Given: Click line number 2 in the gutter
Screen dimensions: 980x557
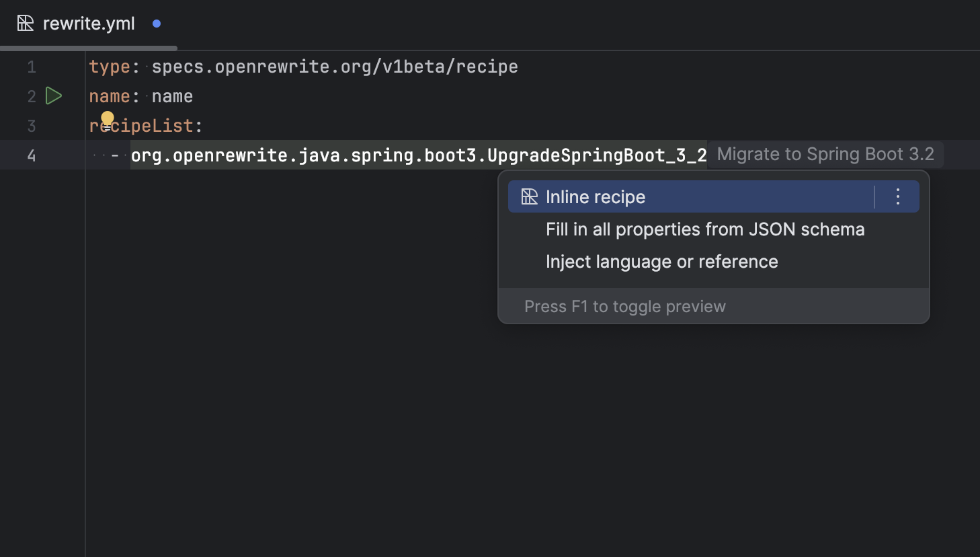Looking at the screenshot, I should (x=31, y=96).
